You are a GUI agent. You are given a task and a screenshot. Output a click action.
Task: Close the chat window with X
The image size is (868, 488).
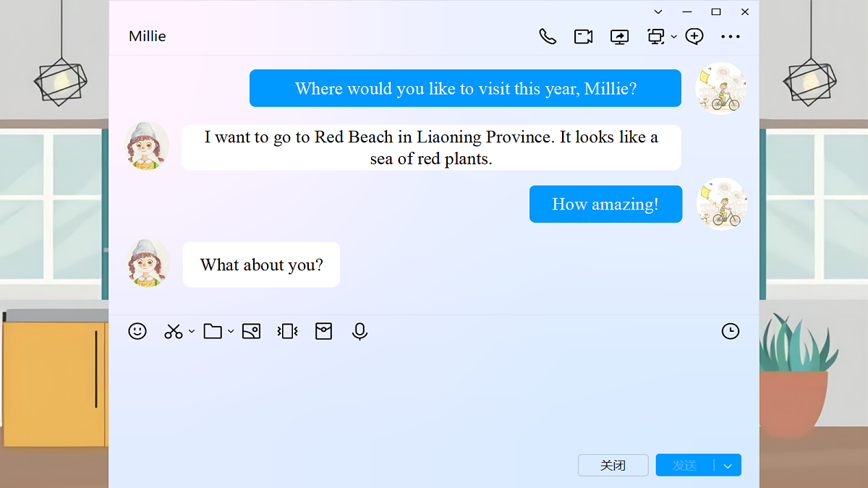coord(745,12)
